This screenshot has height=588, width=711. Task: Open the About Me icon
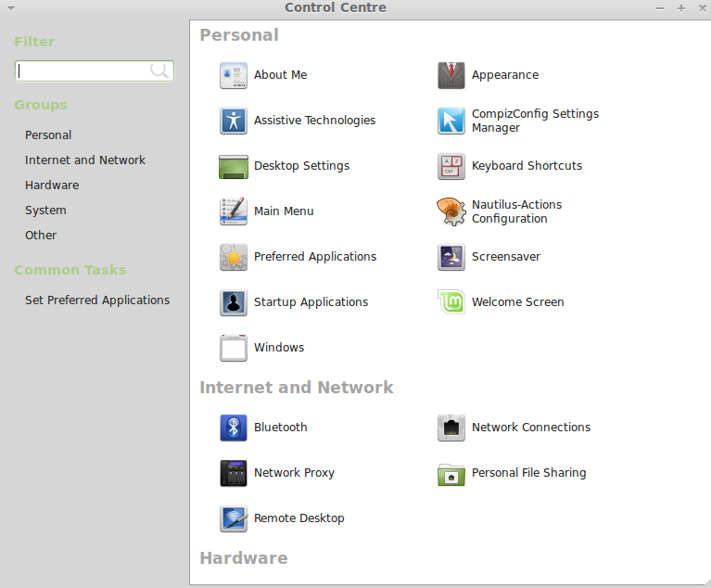tap(234, 75)
